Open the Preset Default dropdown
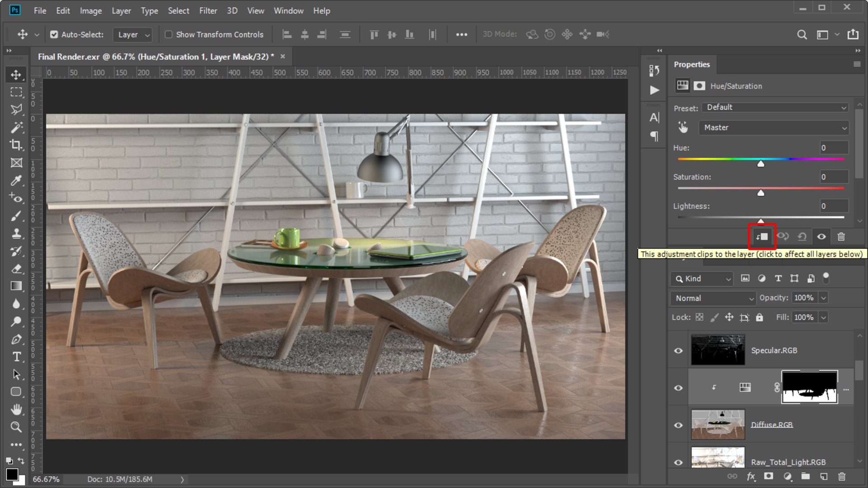Viewport: 868px width, 488px height. coord(775,108)
